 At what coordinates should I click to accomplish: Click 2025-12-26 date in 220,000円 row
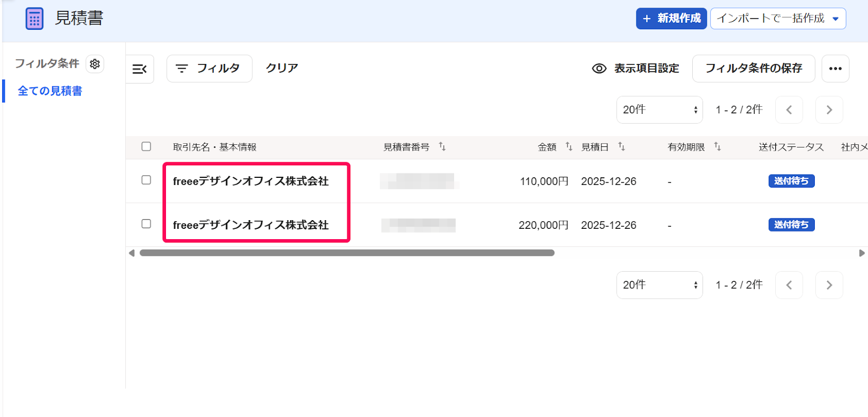[x=609, y=225]
